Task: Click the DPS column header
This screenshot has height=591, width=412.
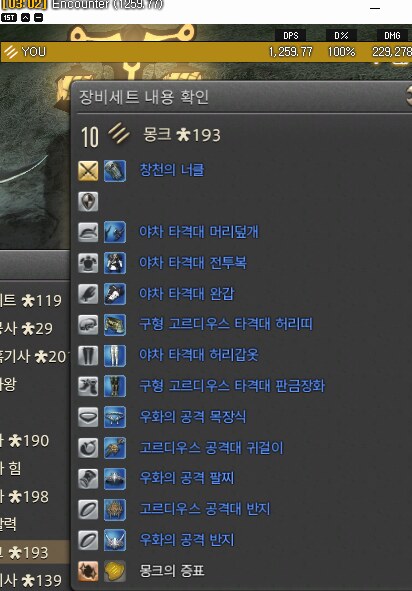Action: tap(291, 35)
